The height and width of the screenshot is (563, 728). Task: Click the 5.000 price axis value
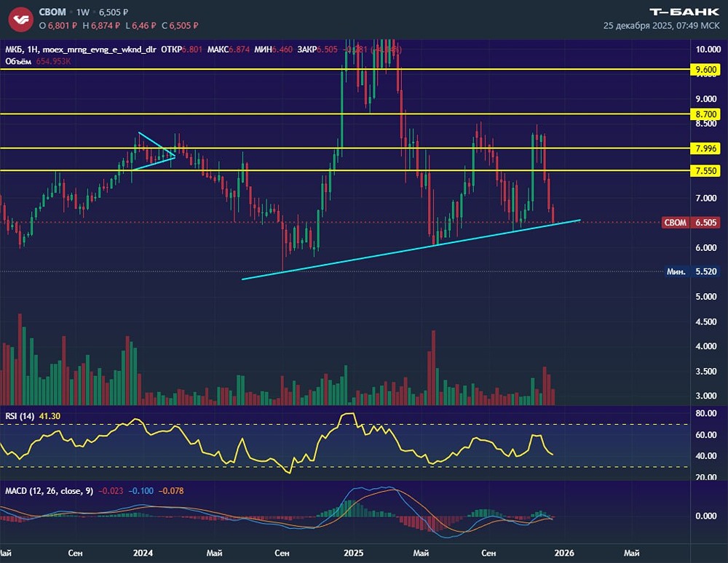(x=706, y=297)
